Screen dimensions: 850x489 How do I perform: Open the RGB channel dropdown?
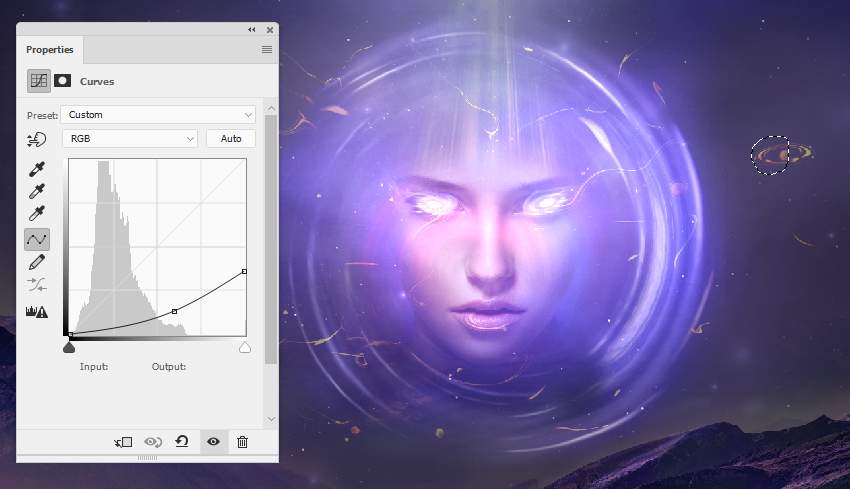tap(130, 138)
